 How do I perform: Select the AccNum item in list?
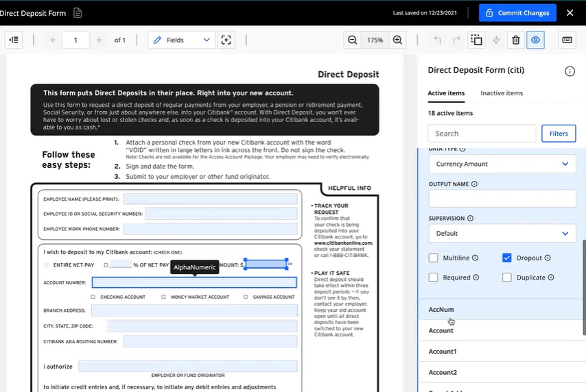502,310
